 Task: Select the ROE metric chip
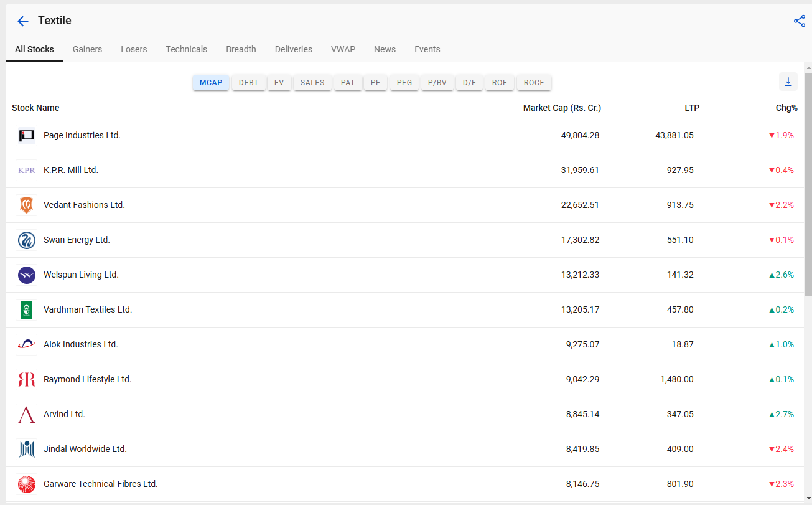(x=500, y=83)
